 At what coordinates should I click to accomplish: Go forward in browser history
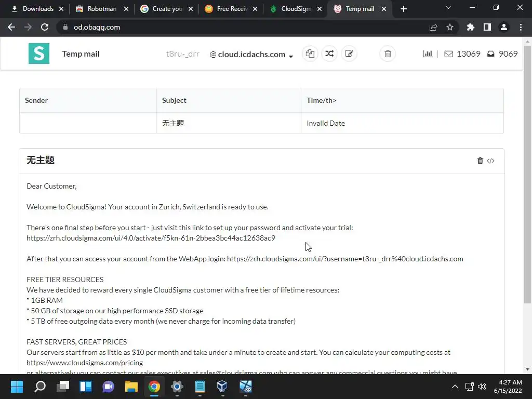(28, 27)
